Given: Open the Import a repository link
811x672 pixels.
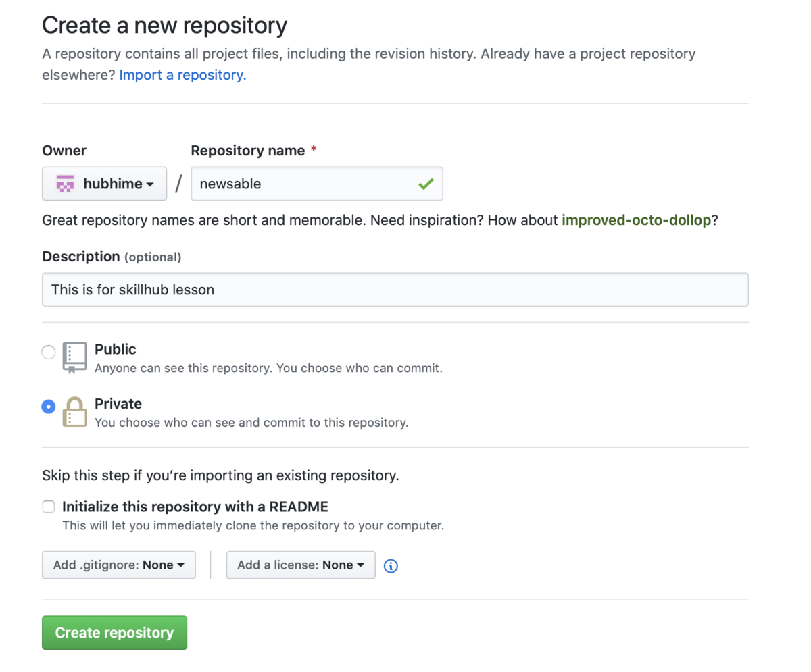Looking at the screenshot, I should pos(182,75).
